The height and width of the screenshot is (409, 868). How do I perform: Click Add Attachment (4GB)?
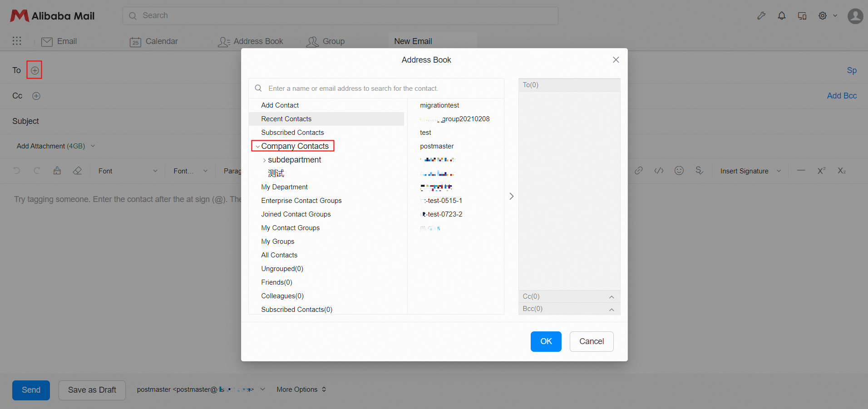point(51,146)
